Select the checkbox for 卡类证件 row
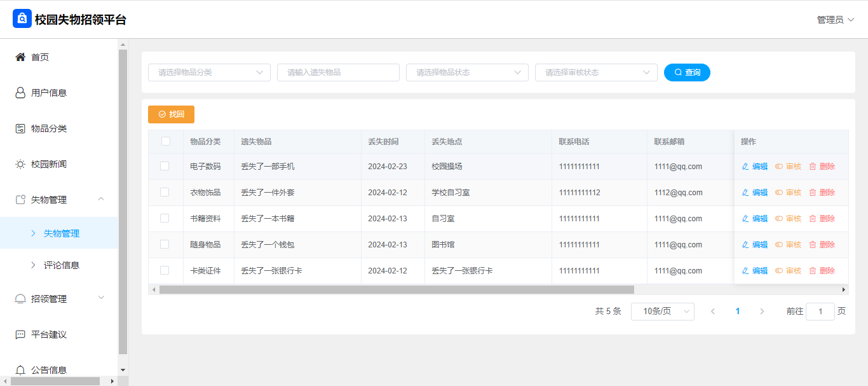 click(x=165, y=270)
